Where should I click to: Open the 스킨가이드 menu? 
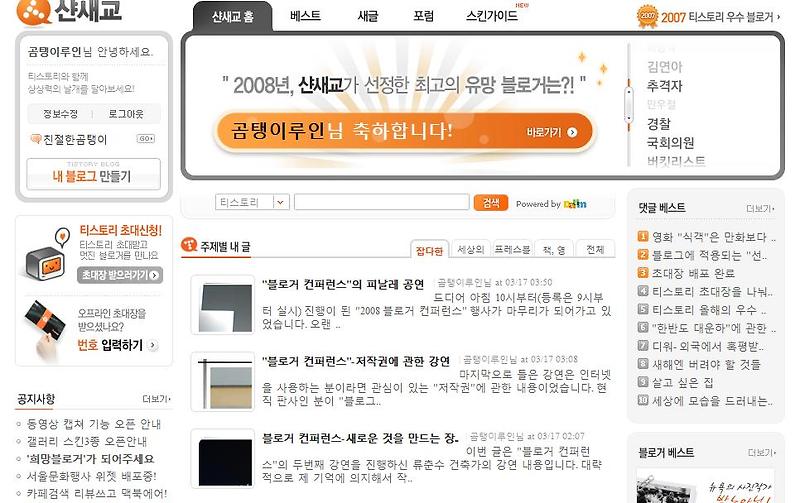pyautogui.click(x=492, y=16)
